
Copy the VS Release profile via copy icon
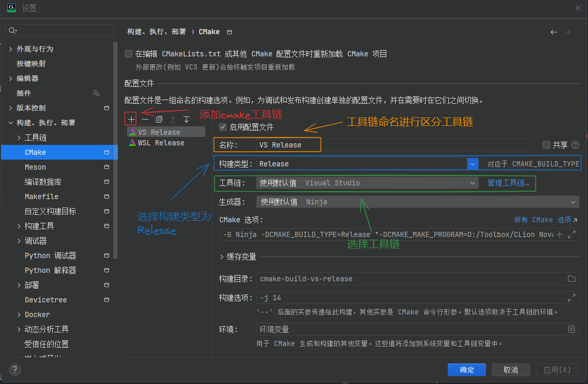click(159, 119)
